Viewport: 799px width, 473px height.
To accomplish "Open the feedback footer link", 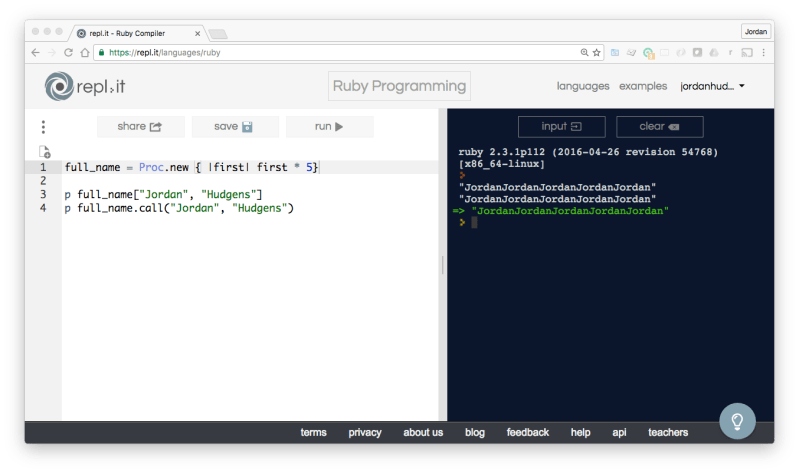I will (527, 432).
